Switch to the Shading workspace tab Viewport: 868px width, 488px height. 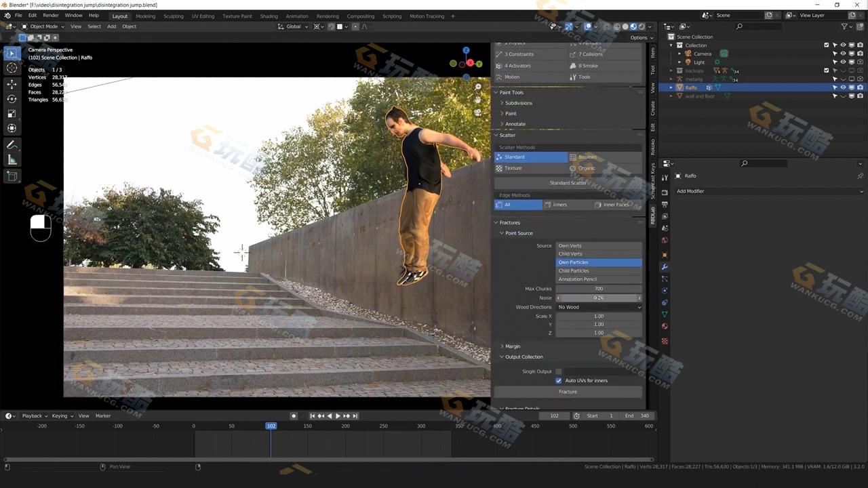[269, 16]
